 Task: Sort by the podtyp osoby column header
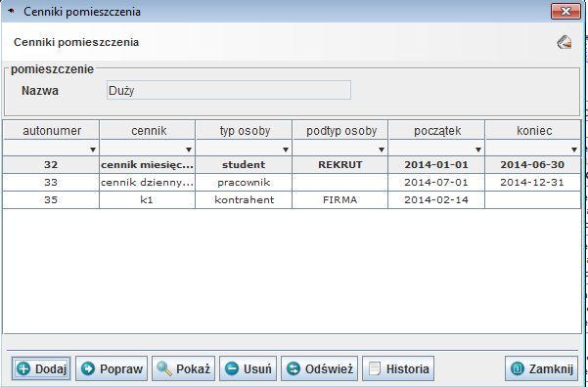340,130
